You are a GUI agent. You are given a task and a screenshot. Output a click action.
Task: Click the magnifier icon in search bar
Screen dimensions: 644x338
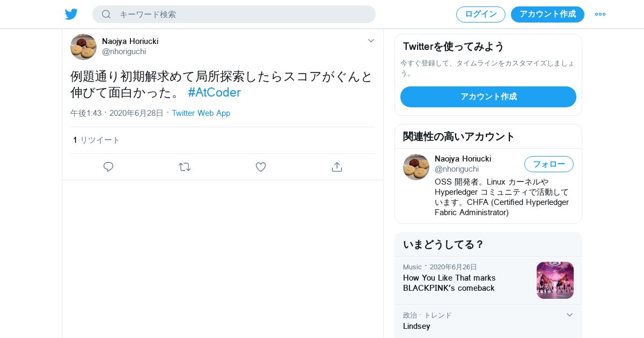tap(106, 14)
